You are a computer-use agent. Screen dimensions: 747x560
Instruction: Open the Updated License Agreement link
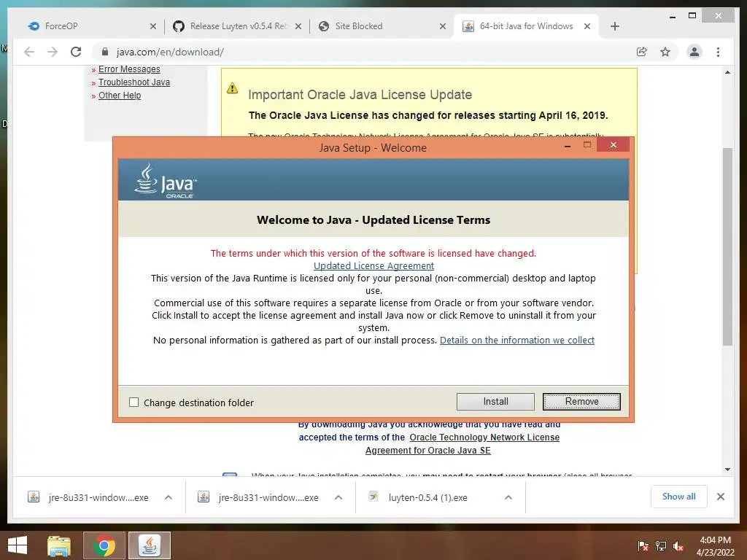373,265
